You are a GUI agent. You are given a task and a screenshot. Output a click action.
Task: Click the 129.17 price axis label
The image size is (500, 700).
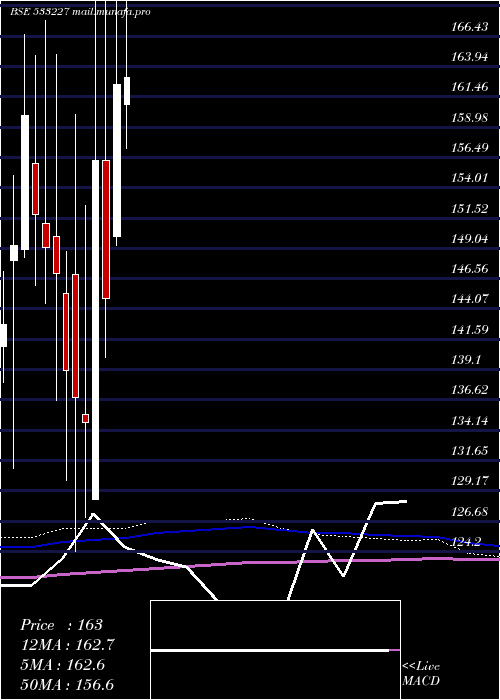pyautogui.click(x=470, y=481)
